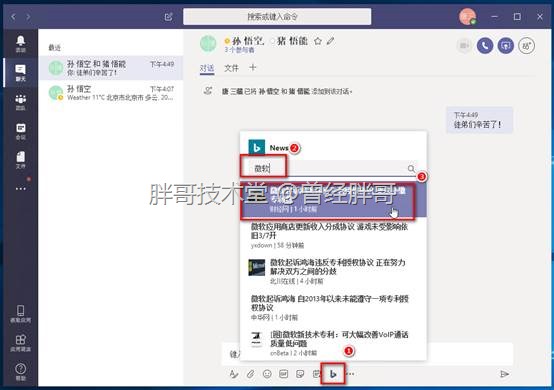Start a new chat with compose icon
Image resolution: width=554 pixels, height=390 pixels.
pos(169,17)
